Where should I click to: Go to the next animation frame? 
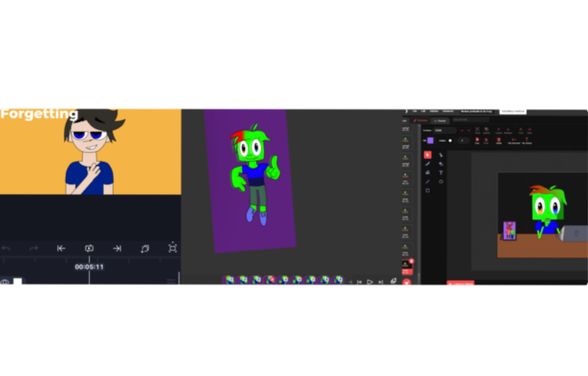381,282
